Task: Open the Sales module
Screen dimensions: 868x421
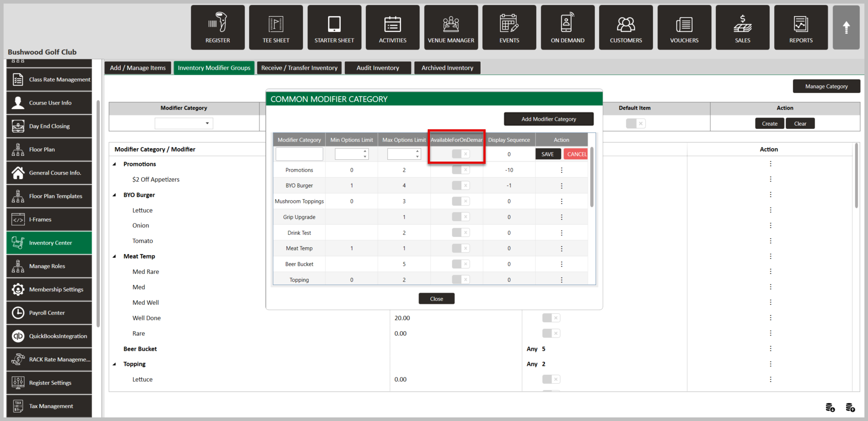Action: point(743,27)
